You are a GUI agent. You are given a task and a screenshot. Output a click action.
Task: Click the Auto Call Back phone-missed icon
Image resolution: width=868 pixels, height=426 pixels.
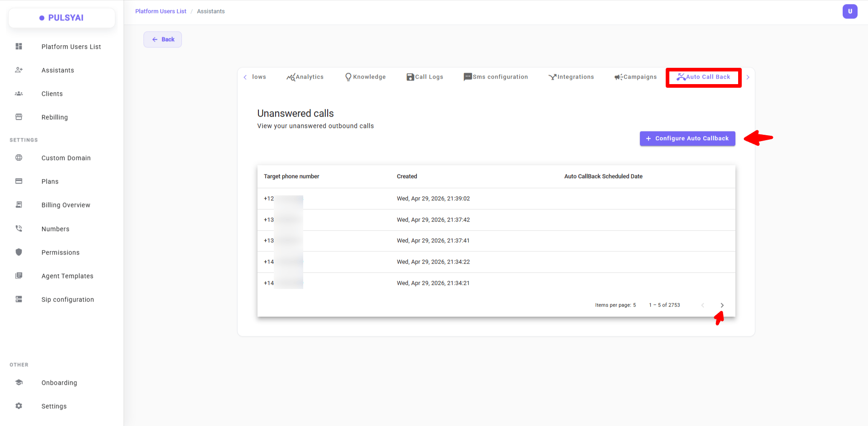pos(681,77)
